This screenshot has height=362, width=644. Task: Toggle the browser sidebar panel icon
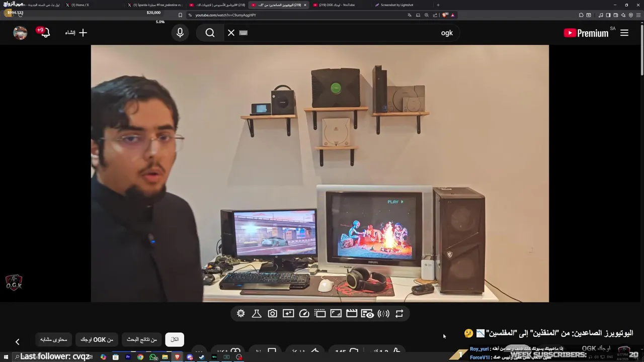[x=608, y=15]
